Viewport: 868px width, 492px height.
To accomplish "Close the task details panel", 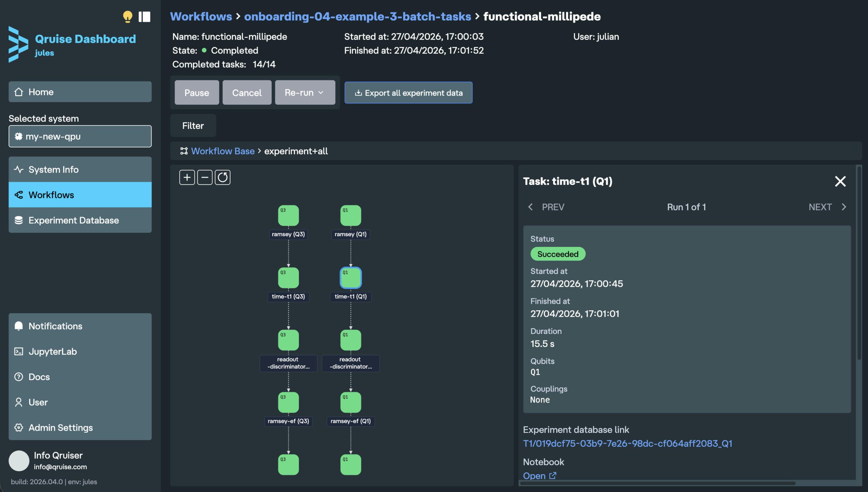I will pos(840,181).
